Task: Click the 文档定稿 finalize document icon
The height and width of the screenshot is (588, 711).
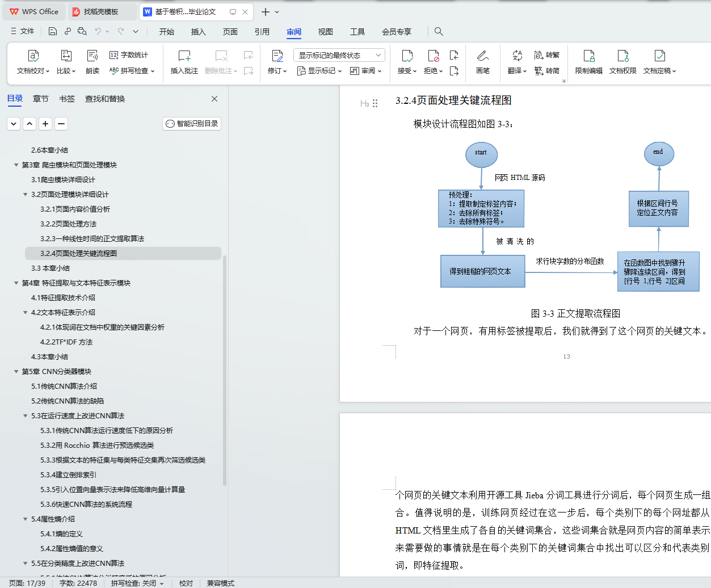Action: click(659, 56)
